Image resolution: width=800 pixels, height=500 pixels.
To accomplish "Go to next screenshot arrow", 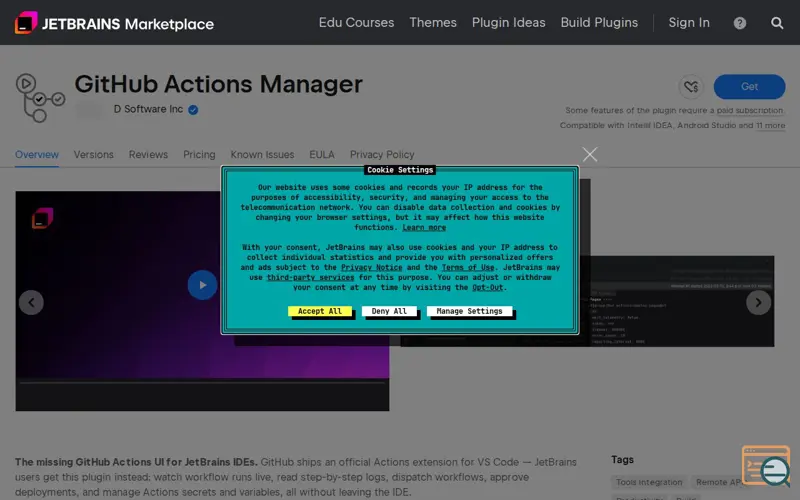I will tap(758, 303).
